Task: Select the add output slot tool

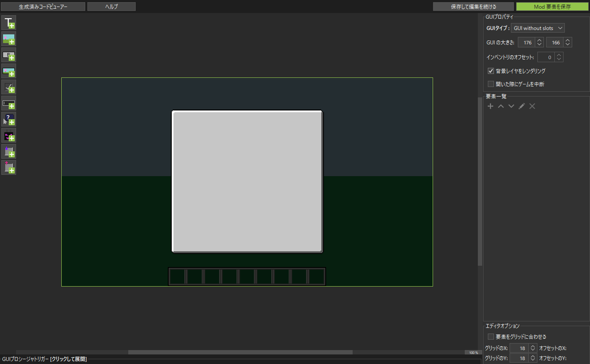Action: [9, 167]
